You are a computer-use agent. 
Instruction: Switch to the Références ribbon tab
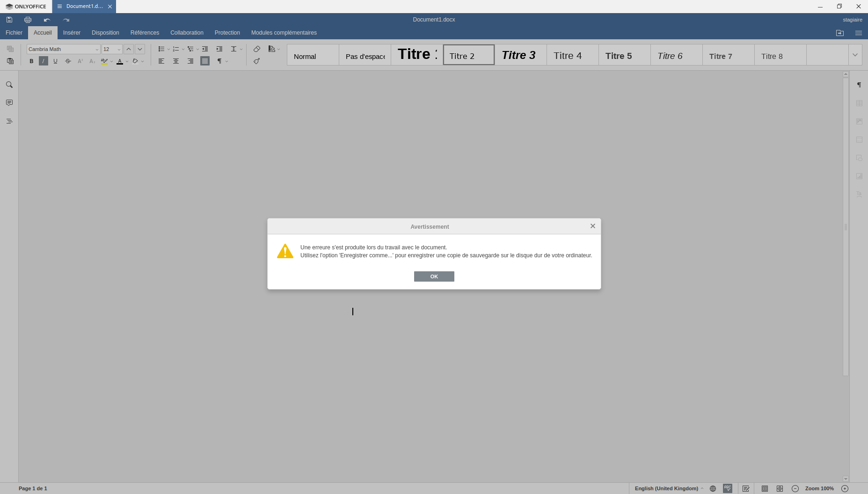[x=145, y=33]
